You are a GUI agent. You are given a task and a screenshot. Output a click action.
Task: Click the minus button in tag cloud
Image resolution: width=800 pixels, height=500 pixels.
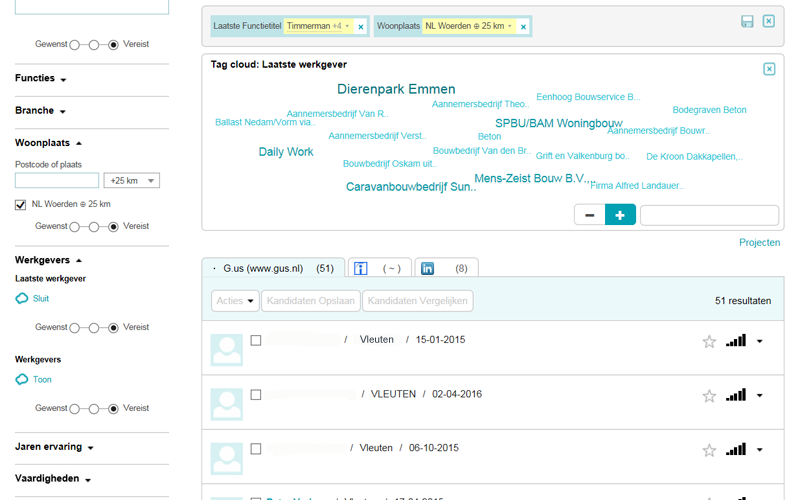[x=589, y=215]
